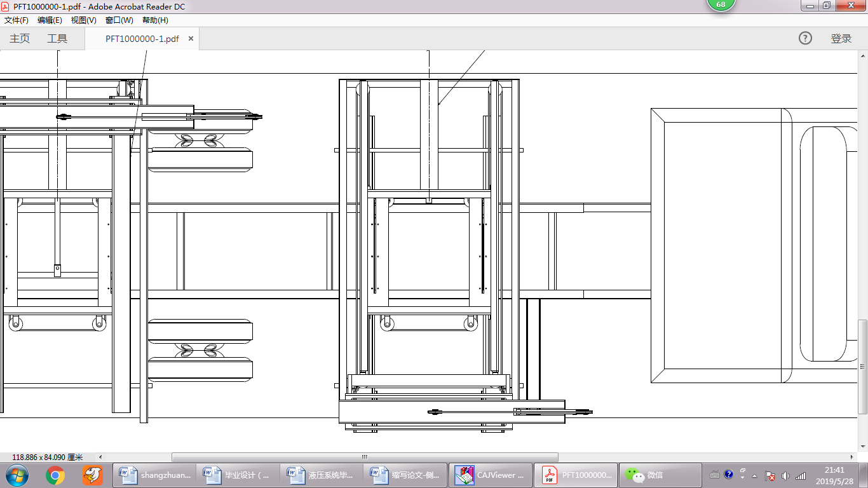Open the 帮助(H) menu

[x=155, y=20]
